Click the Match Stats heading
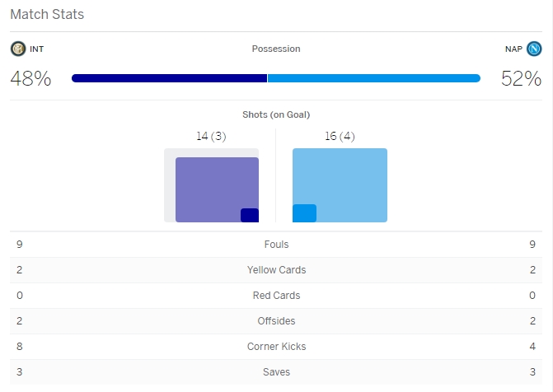The height and width of the screenshot is (392, 553). pos(47,15)
